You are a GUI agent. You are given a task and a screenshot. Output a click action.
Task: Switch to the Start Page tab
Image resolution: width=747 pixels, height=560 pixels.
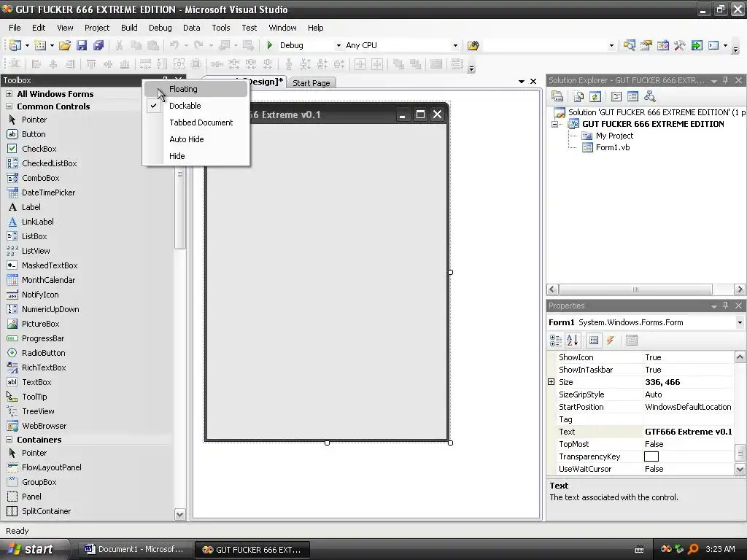pos(311,83)
